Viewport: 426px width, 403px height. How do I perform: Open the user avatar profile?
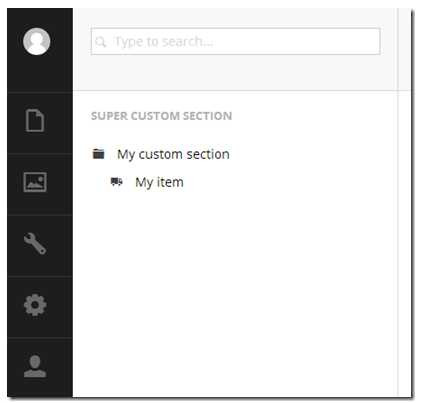37,41
